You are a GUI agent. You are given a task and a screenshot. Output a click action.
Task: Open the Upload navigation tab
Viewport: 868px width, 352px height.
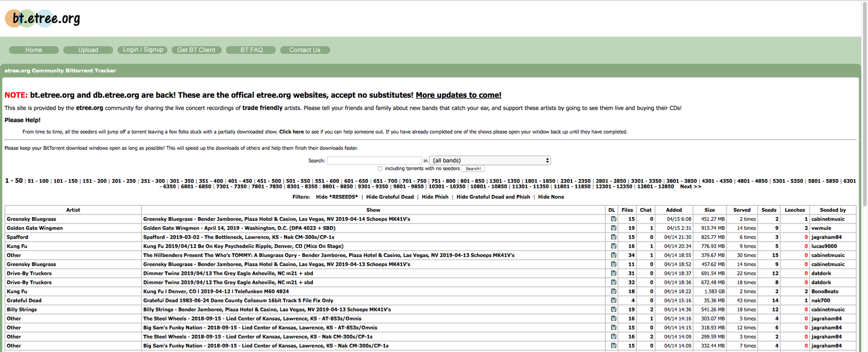[x=88, y=50]
